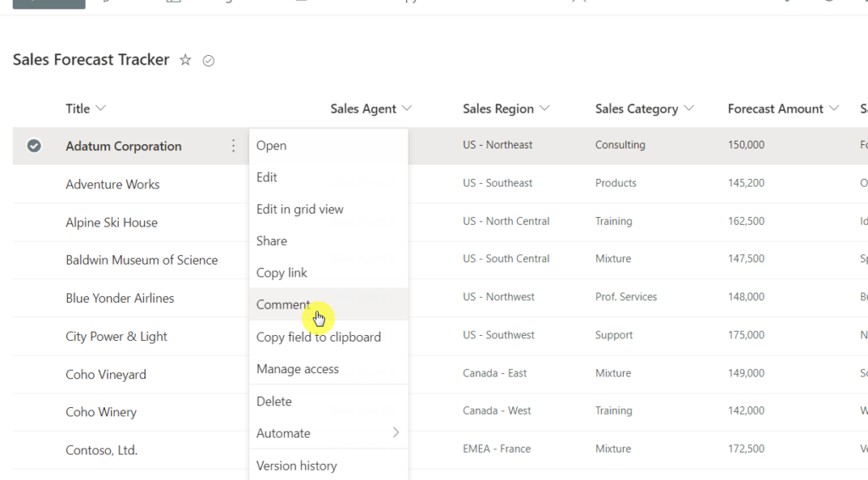
Task: Click the Consulting category cell
Action: (x=620, y=145)
